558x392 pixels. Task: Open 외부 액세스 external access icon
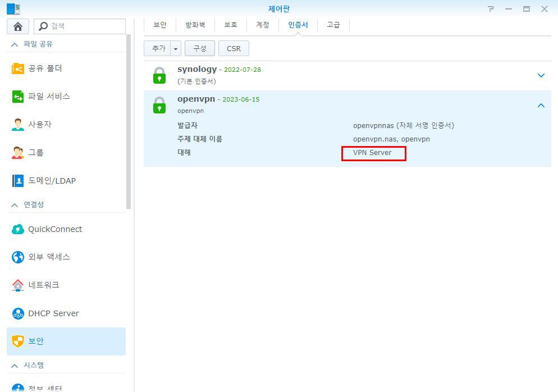tap(18, 257)
